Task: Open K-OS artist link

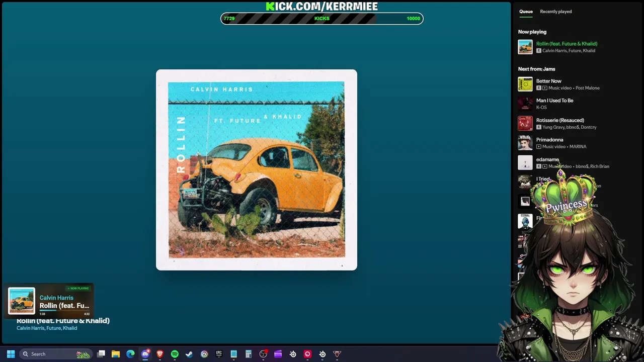Action: [541, 108]
